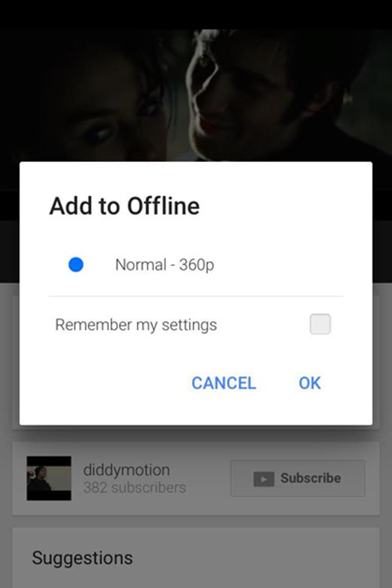Open the diddymotion channel avatar thumbnail
The image size is (392, 588).
point(49,478)
